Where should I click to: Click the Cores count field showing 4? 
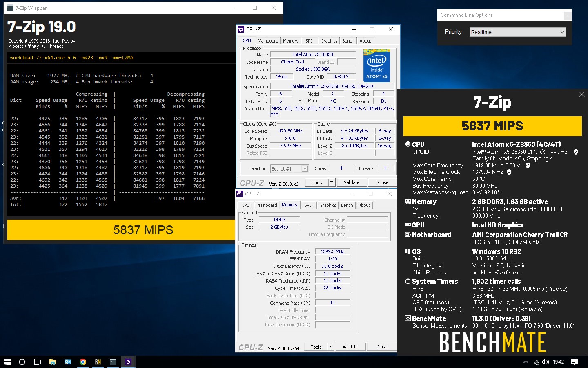(x=341, y=168)
